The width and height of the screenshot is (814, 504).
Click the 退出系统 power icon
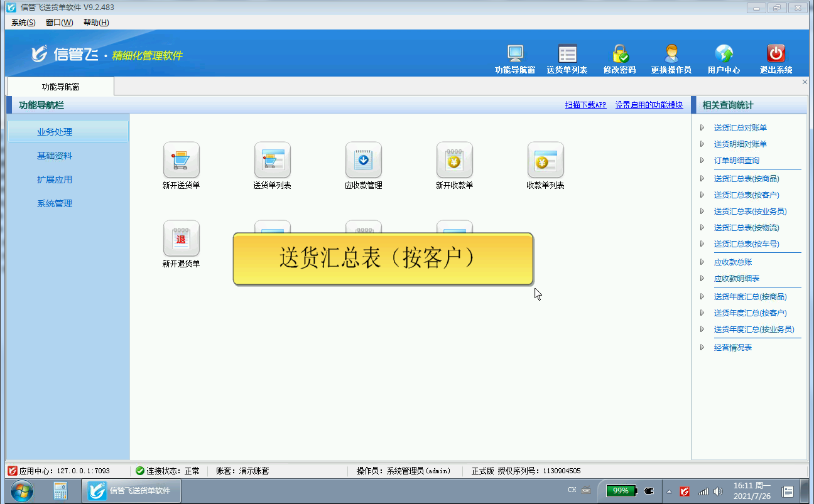(776, 55)
